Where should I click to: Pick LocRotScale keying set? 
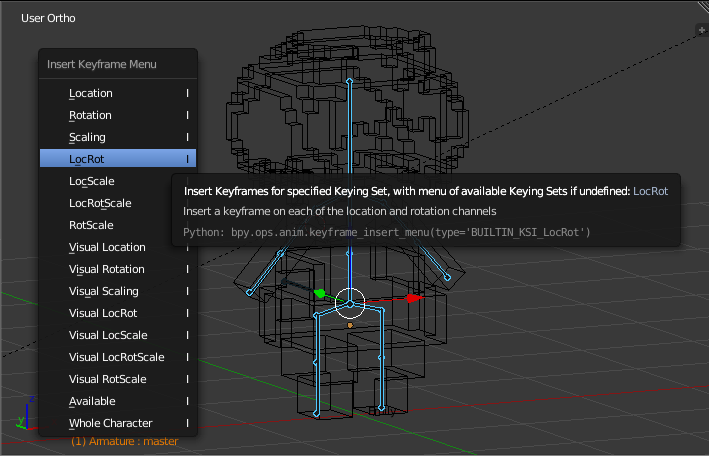click(118, 203)
